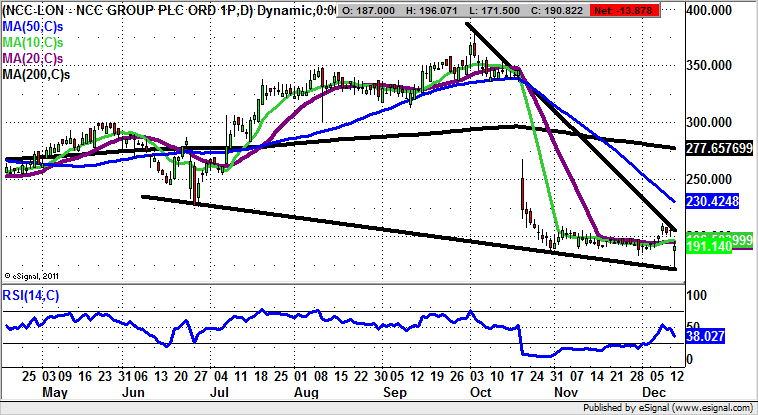Click the eSignal 2011 copyright mark
The width and height of the screenshot is (758, 415).
(x=36, y=275)
